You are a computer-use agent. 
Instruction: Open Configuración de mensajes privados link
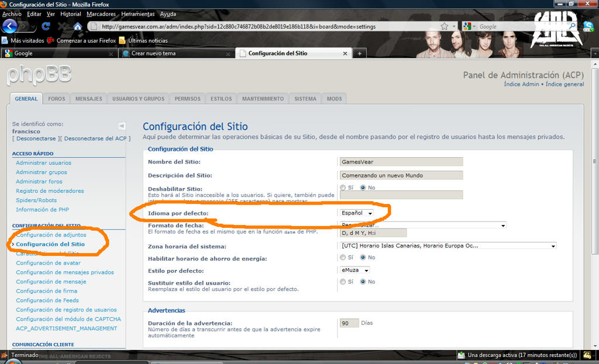[x=65, y=272]
